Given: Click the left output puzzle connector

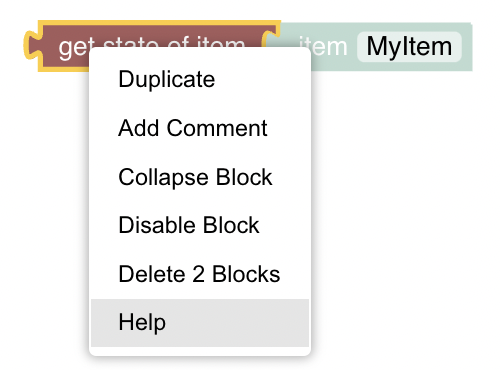Looking at the screenshot, I should click(33, 46).
